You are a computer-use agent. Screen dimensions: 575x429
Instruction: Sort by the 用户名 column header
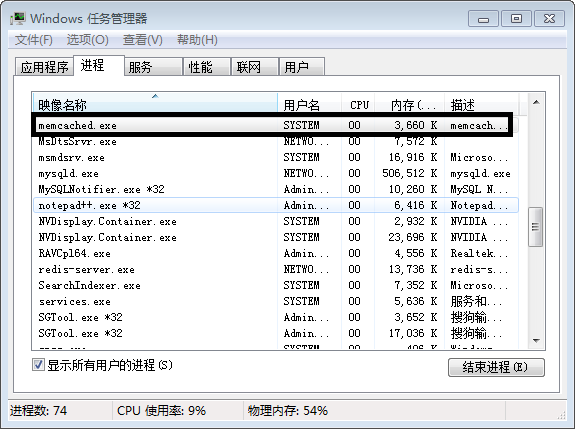pos(310,104)
